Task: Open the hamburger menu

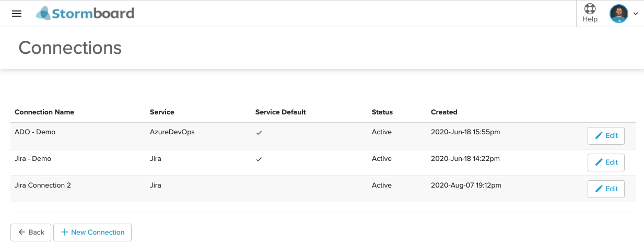Action: click(x=17, y=14)
